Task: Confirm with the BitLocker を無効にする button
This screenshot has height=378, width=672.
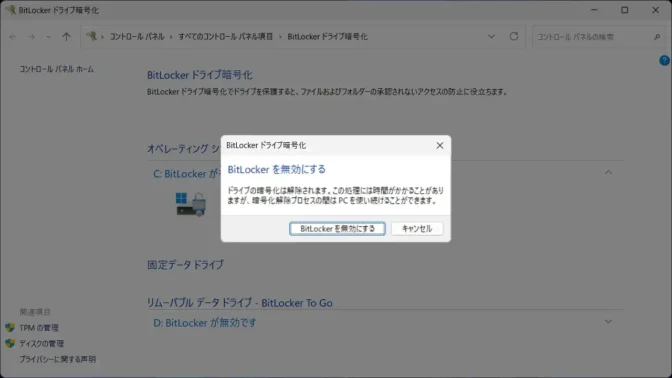Action: coord(337,228)
